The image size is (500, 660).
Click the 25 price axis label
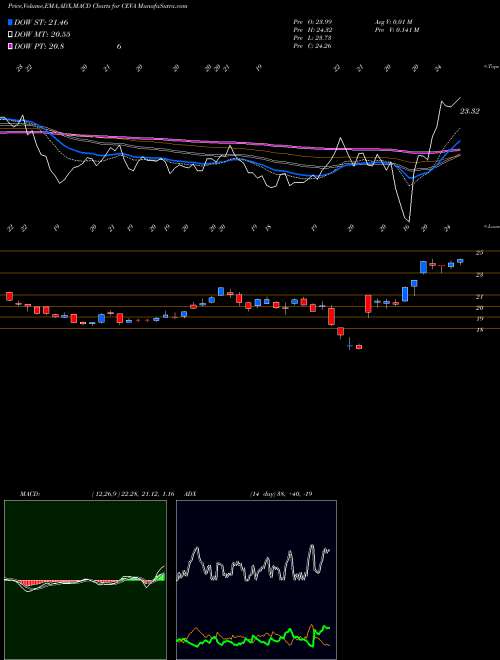479,253
